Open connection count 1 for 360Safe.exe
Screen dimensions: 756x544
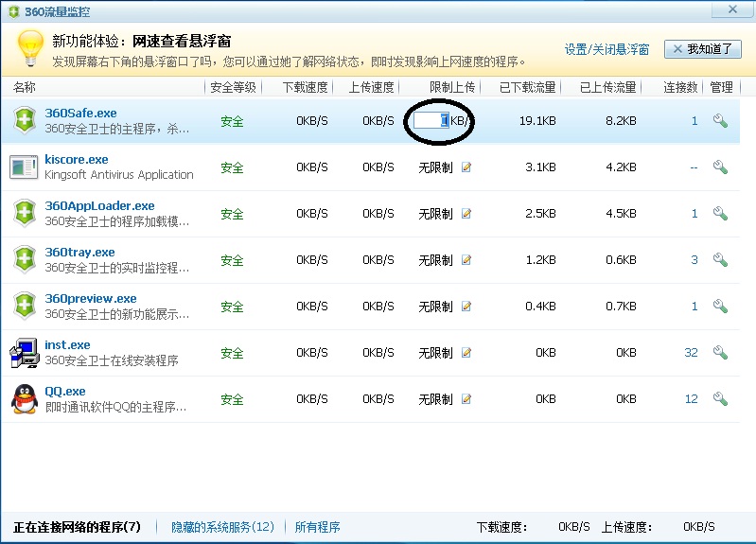point(694,121)
